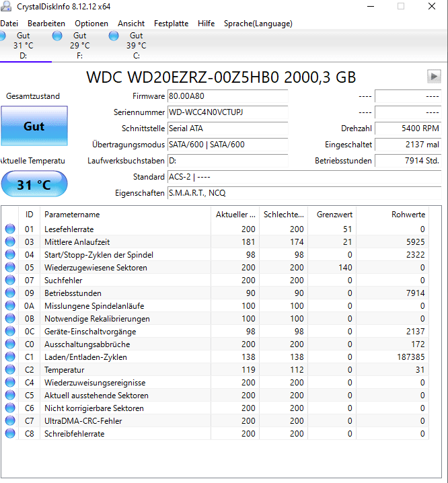The width and height of the screenshot is (448, 483).
Task: Click status orb for Nicht korrigierbare Sektoren
Action: tap(10, 408)
